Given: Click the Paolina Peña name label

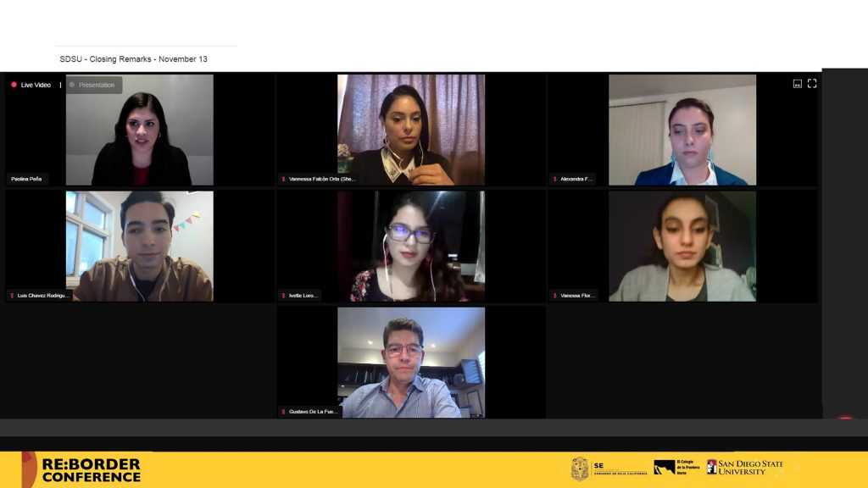Looking at the screenshot, I should [x=26, y=180].
